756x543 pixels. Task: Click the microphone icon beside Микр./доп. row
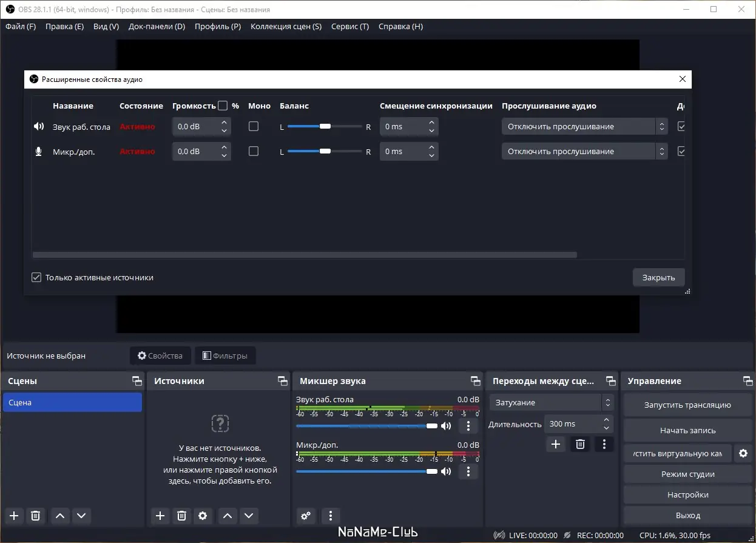pos(39,152)
